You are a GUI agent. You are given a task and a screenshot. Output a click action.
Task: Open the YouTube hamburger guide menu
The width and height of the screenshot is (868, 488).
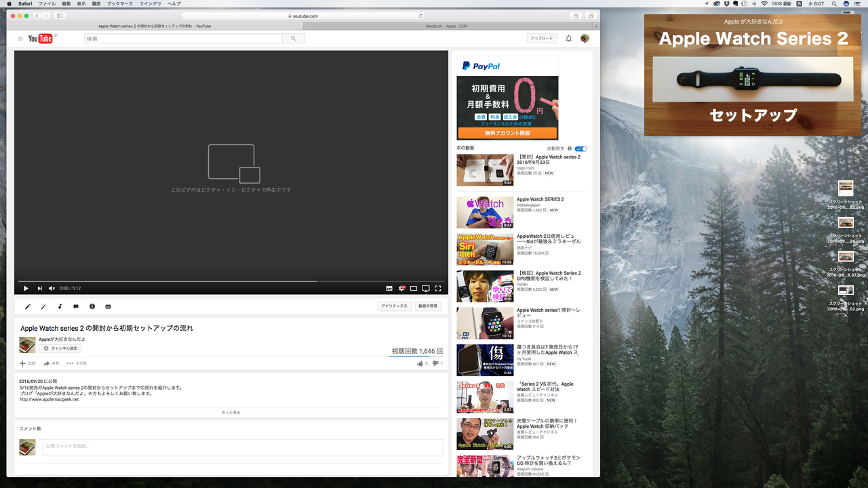[20, 39]
